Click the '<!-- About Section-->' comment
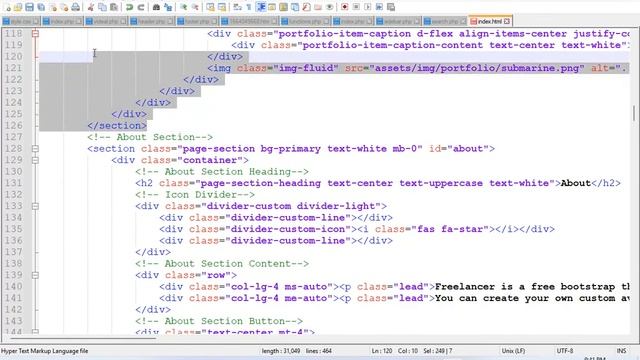This screenshot has height=360, width=640. [150, 137]
